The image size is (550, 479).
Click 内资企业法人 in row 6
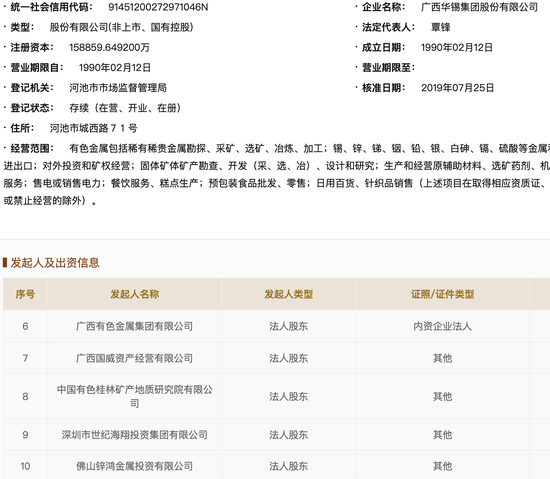point(443,326)
